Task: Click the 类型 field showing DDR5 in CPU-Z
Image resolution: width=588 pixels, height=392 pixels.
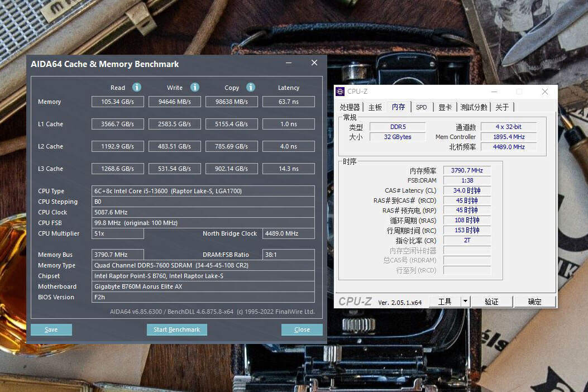Action: point(398,127)
